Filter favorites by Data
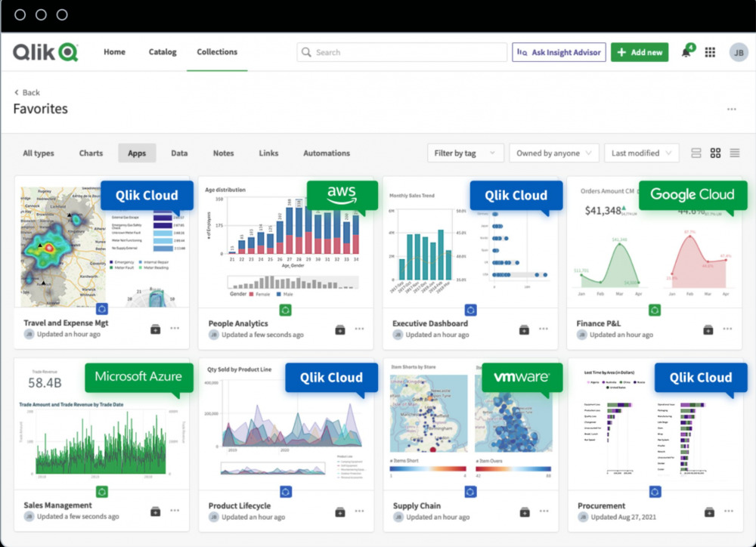Viewport: 756px width, 547px height. coord(179,153)
